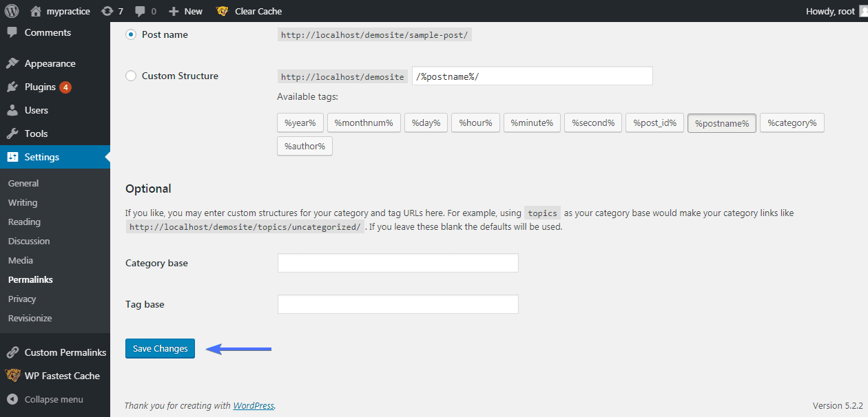Screen dimensions: 868x417
Task: Toggle the %postname% tag button
Action: click(722, 123)
